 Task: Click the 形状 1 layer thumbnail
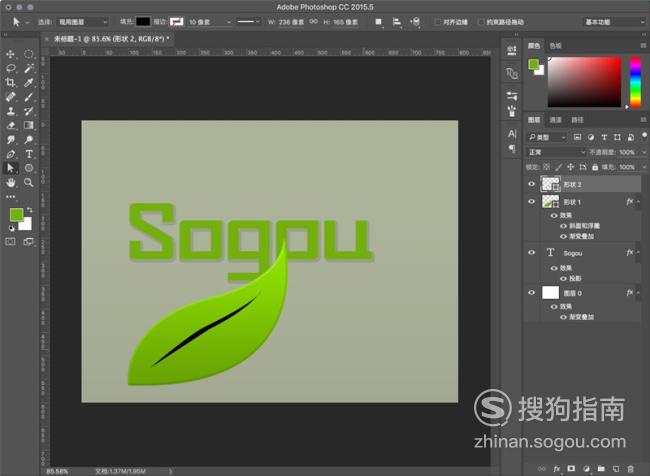[x=551, y=202]
